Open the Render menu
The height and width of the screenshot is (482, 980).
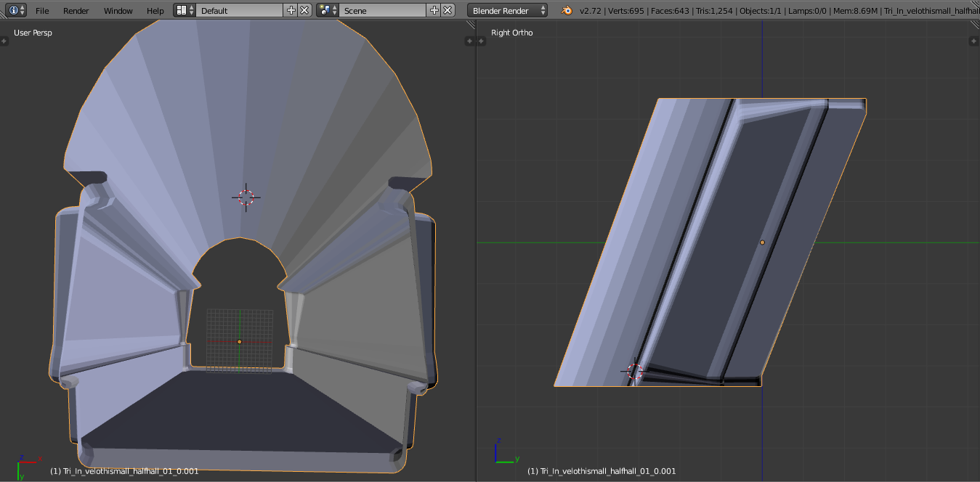pos(76,11)
